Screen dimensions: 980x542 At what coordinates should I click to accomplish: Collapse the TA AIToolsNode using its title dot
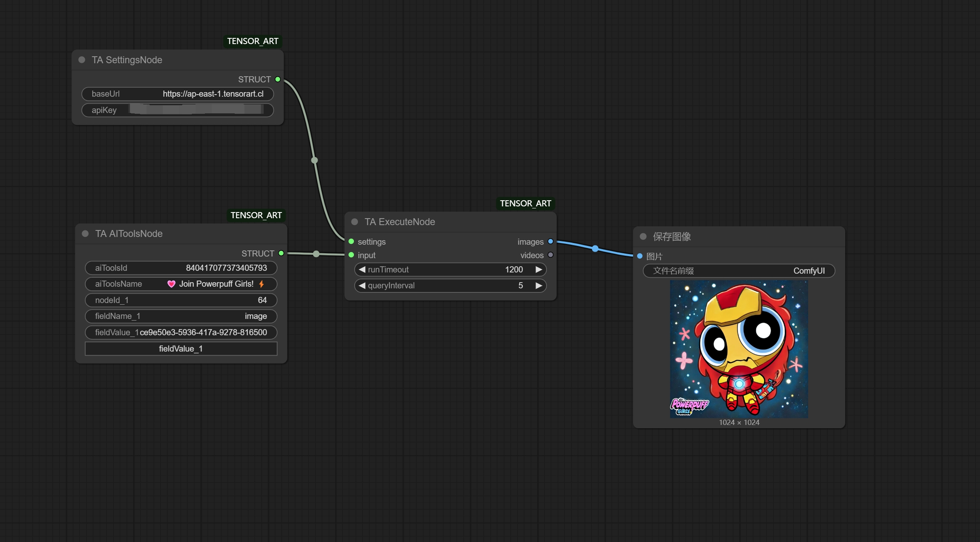click(x=85, y=234)
